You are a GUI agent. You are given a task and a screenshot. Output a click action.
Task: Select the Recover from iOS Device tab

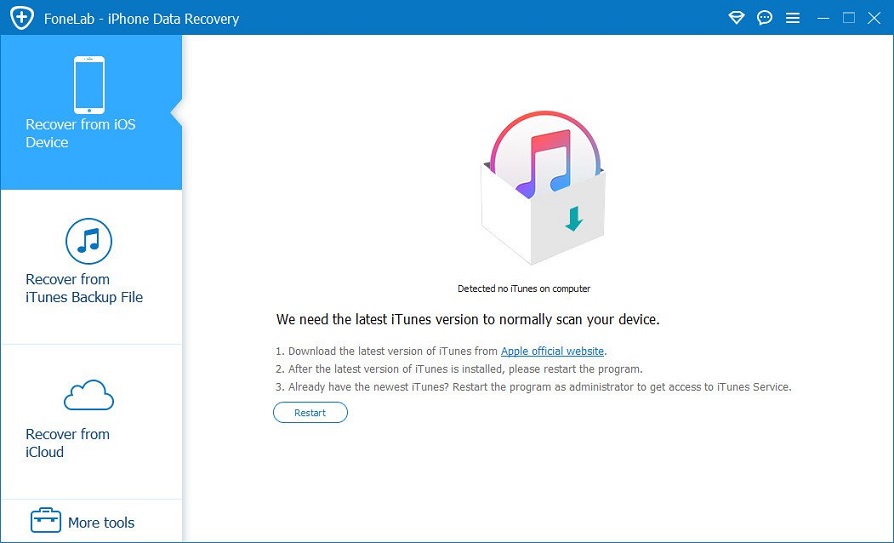coord(91,112)
